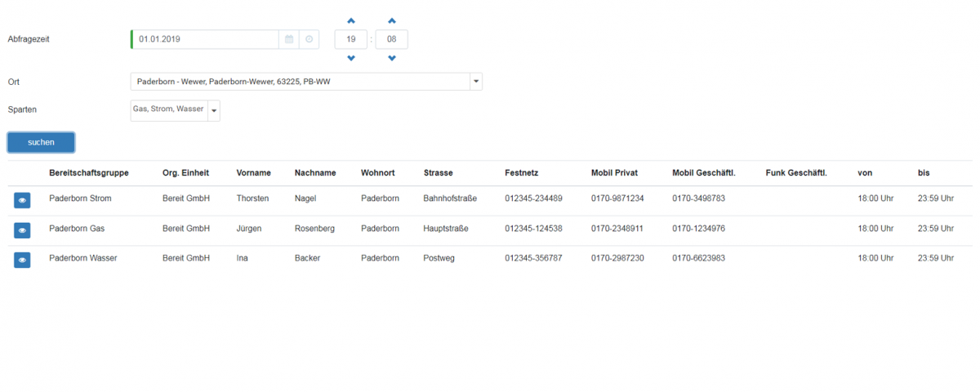Open the calendar date picker icon
The height and width of the screenshot is (392, 980).
tap(289, 39)
